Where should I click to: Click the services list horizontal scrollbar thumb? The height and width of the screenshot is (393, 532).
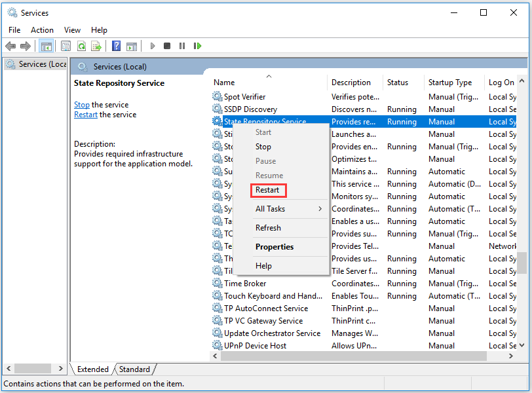(x=354, y=356)
